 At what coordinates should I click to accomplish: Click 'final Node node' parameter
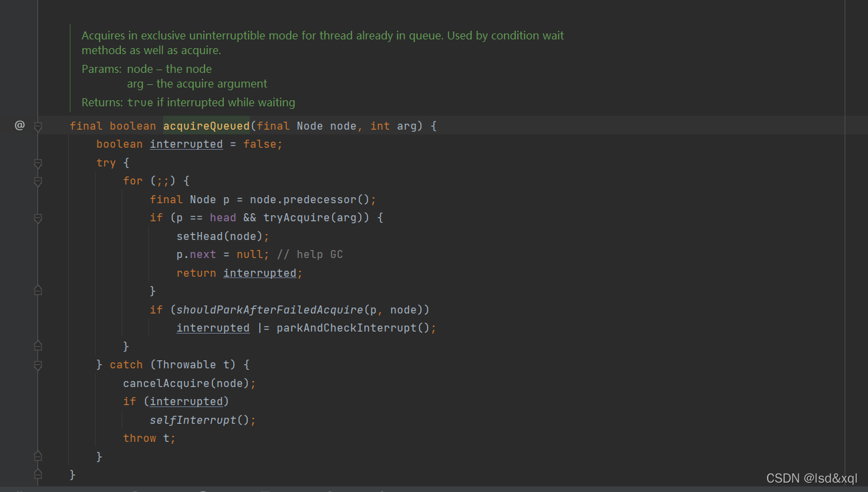306,126
